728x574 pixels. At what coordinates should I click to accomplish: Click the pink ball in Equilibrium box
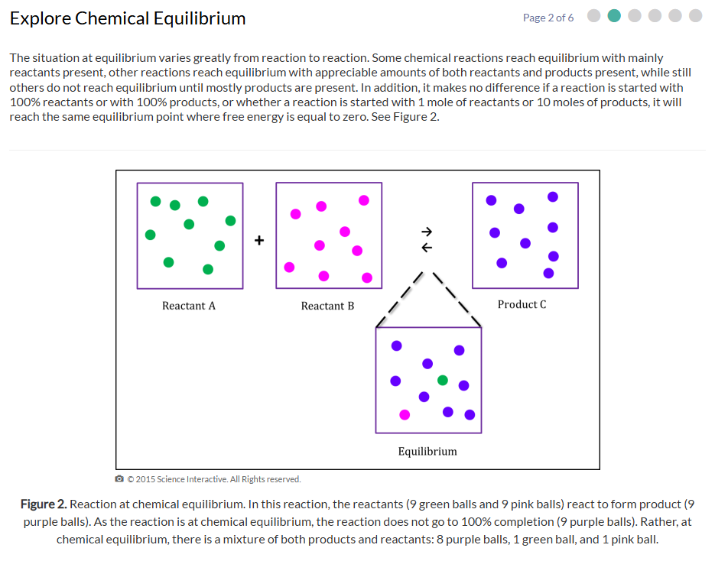click(x=405, y=415)
